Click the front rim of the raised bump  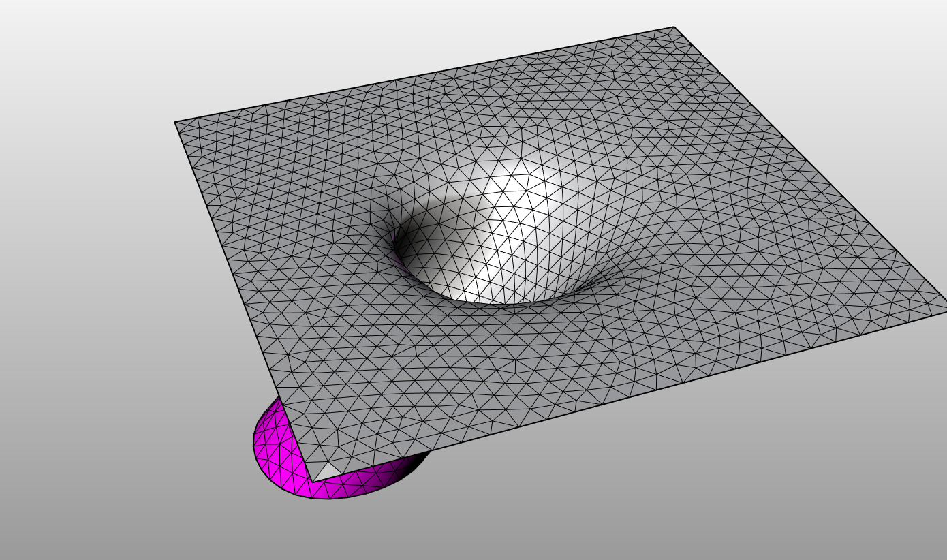[491, 302]
